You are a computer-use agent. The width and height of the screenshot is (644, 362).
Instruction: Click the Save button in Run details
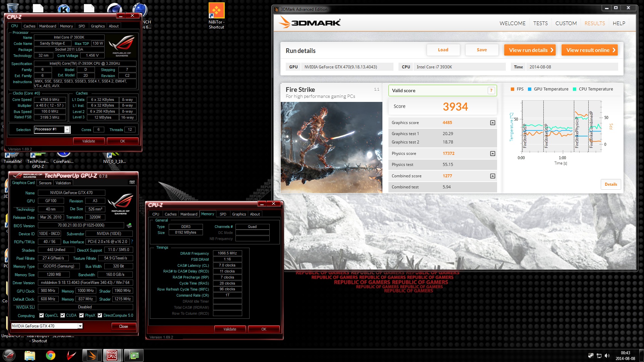pyautogui.click(x=482, y=50)
